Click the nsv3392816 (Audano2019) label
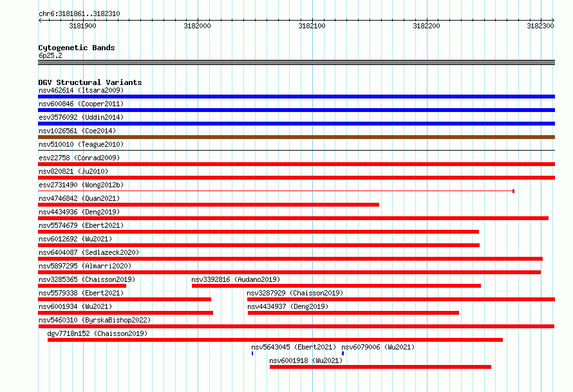The width and height of the screenshot is (573, 392). point(236,279)
